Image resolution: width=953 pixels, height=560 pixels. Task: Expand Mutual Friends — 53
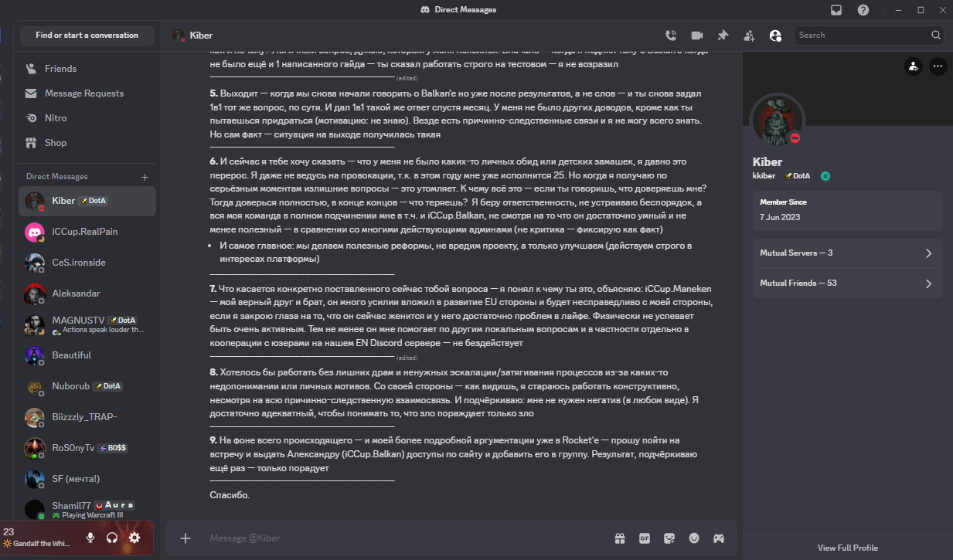[847, 283]
